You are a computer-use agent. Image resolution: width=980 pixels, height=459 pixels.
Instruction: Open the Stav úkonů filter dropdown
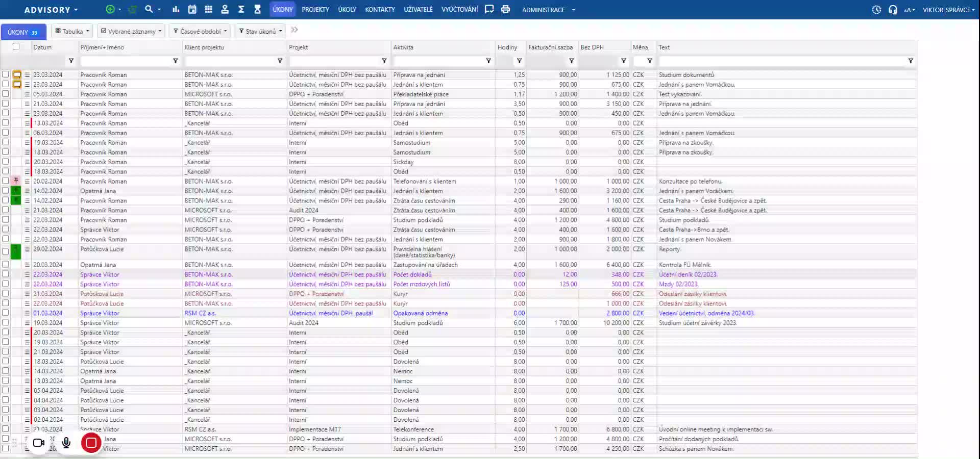click(260, 31)
